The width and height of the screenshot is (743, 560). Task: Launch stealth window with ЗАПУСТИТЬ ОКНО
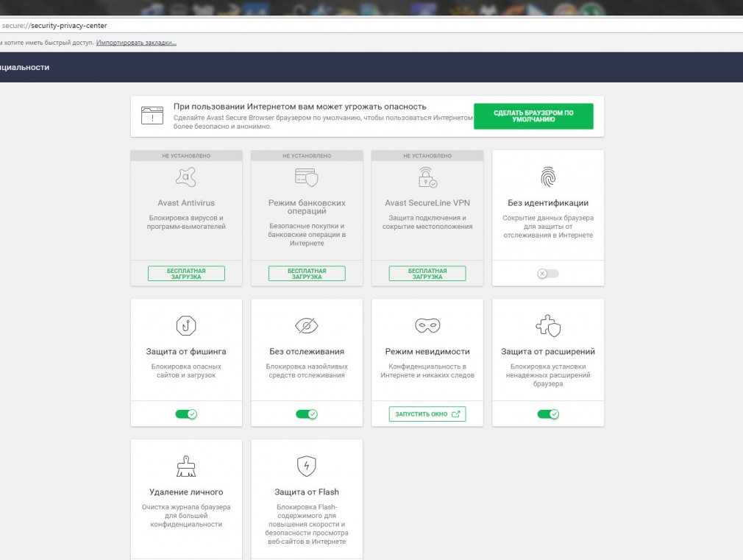427,414
